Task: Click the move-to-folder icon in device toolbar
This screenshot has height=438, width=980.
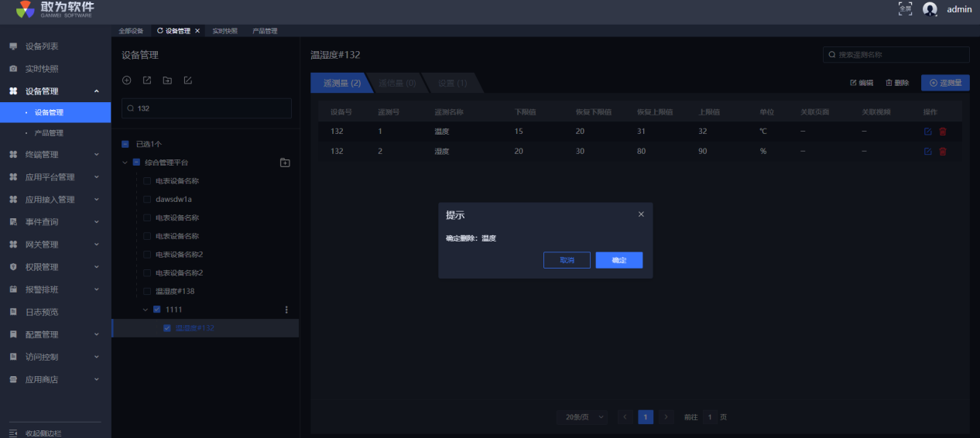Action: click(167, 80)
